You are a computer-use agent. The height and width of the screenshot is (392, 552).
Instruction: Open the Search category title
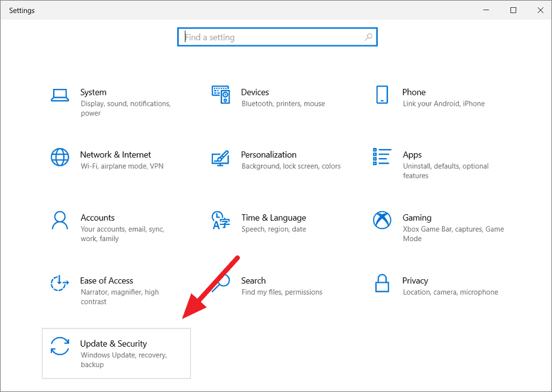coord(254,281)
